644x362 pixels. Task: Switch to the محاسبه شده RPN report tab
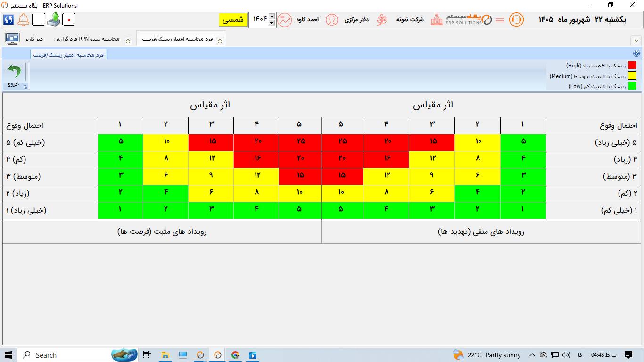pyautogui.click(x=87, y=39)
